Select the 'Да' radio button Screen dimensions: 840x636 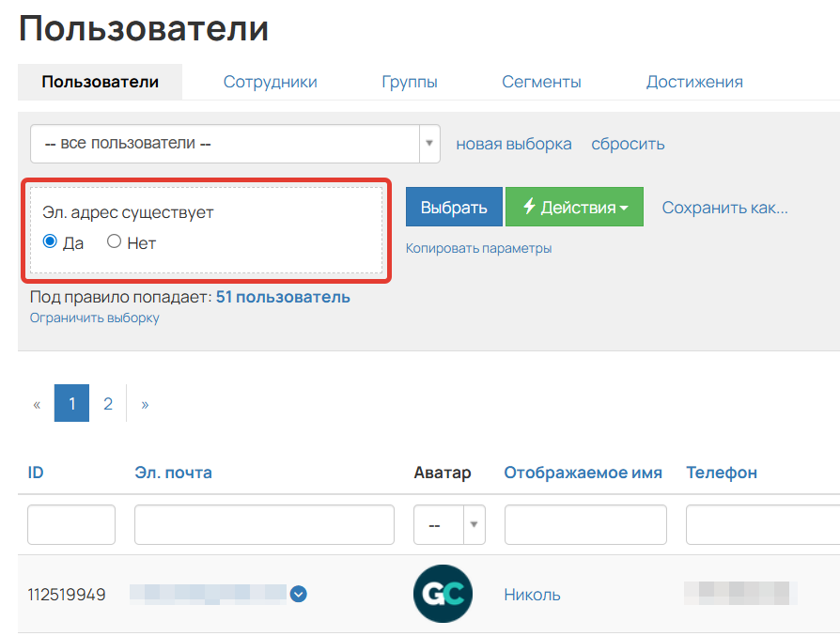pos(48,241)
